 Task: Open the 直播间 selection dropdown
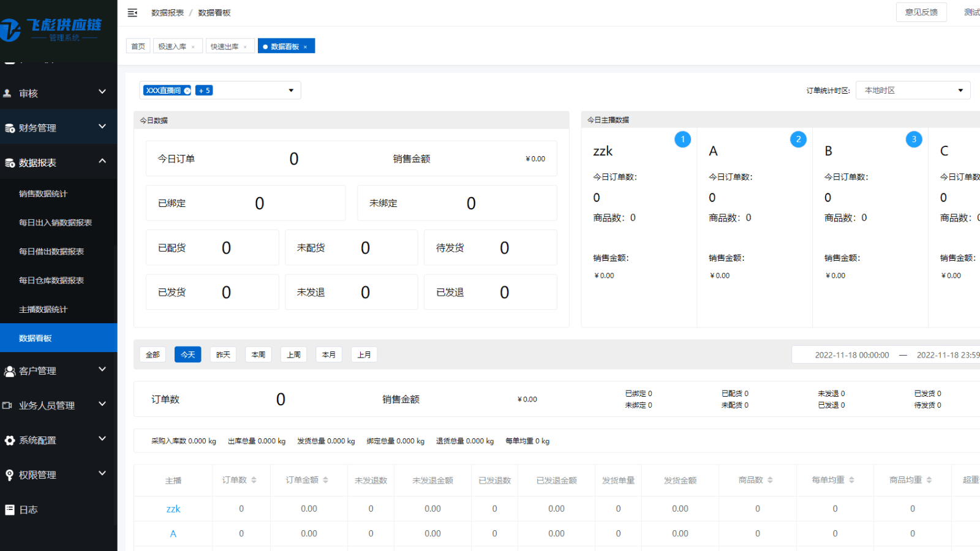tap(290, 90)
